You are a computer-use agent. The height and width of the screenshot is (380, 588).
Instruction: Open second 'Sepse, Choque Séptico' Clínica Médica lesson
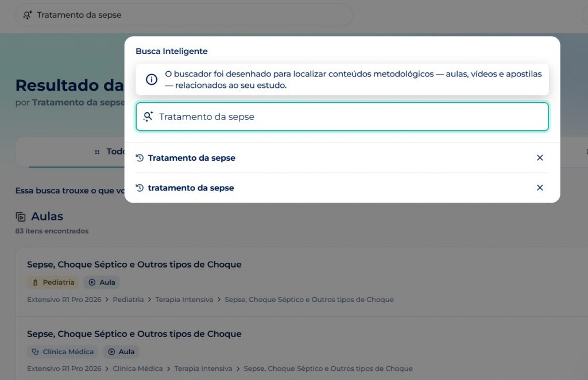click(x=134, y=334)
